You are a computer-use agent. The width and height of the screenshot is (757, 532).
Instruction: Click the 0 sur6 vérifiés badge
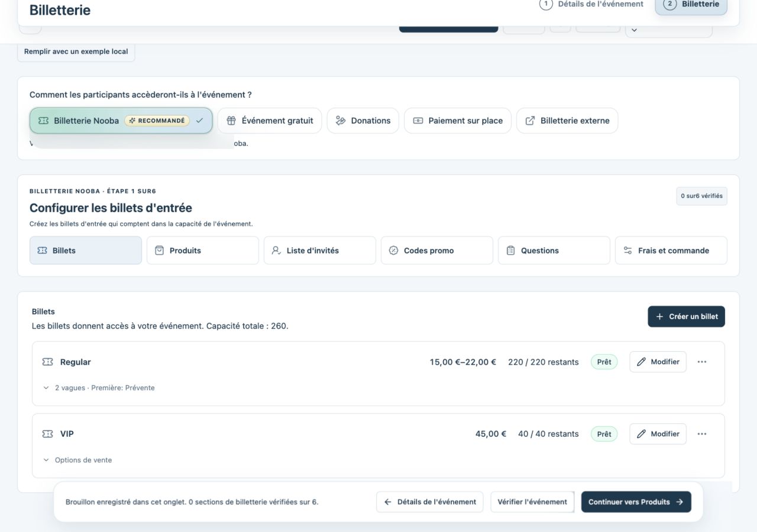coord(702,196)
